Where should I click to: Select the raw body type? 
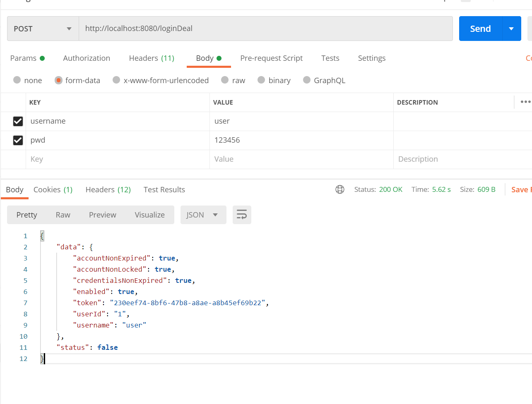[x=233, y=80]
